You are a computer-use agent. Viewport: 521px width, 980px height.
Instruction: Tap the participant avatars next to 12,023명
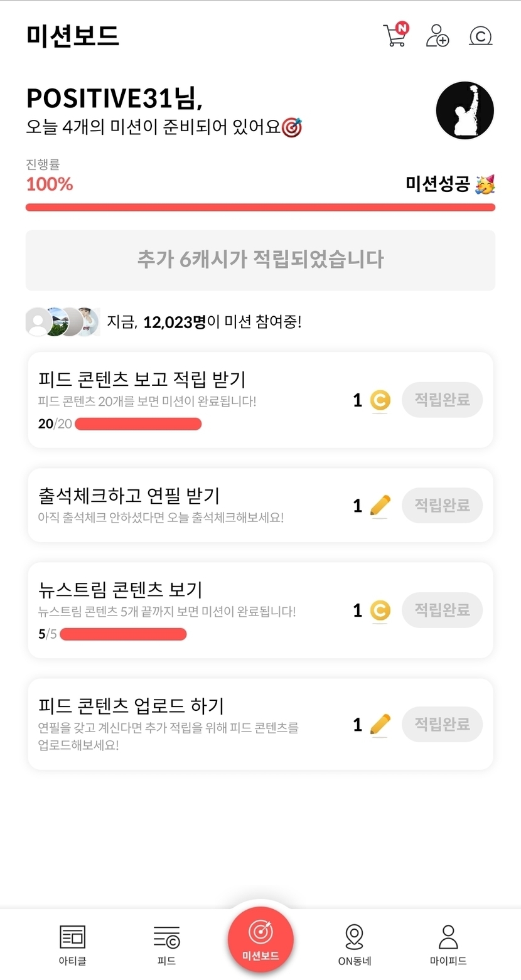63,322
